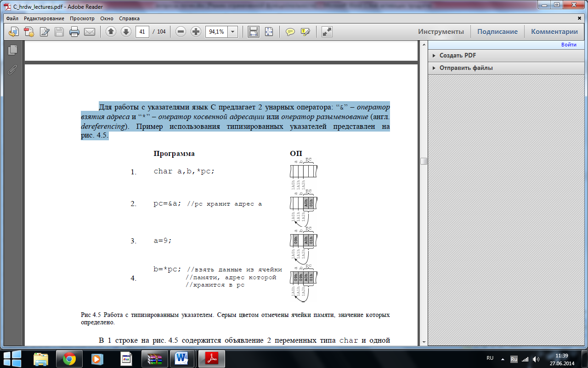588x368 pixels.
Task: Select the Highlight text tool
Action: tap(305, 32)
